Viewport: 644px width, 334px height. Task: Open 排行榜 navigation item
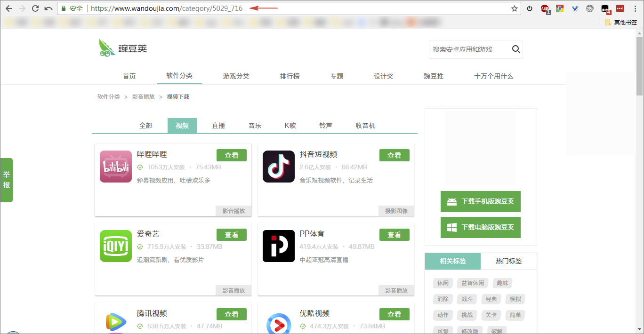[290, 76]
